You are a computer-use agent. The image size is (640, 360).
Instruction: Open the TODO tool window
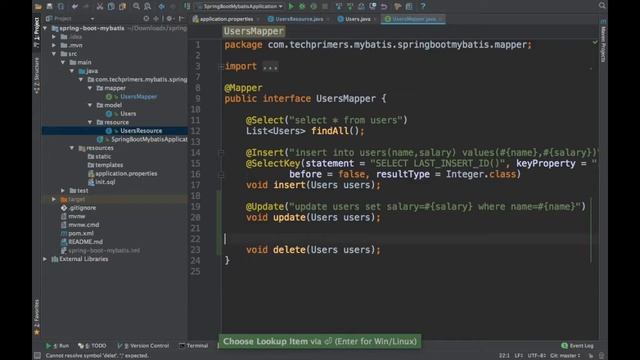coord(93,346)
